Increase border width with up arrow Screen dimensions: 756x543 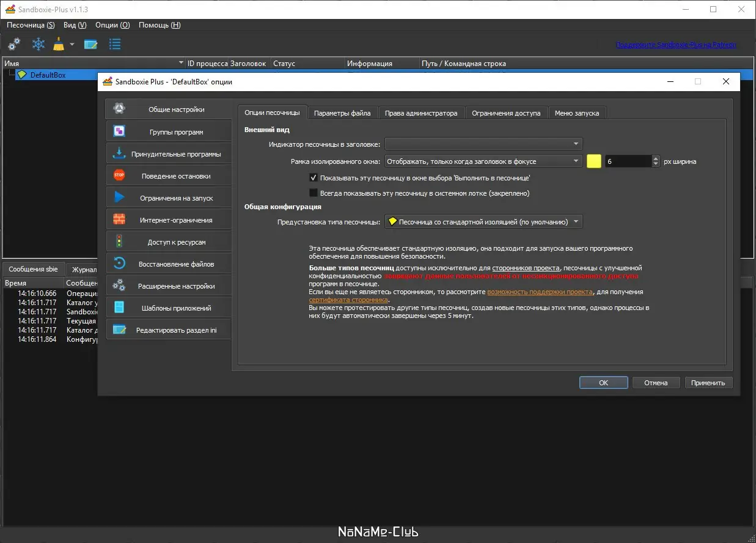pos(656,158)
